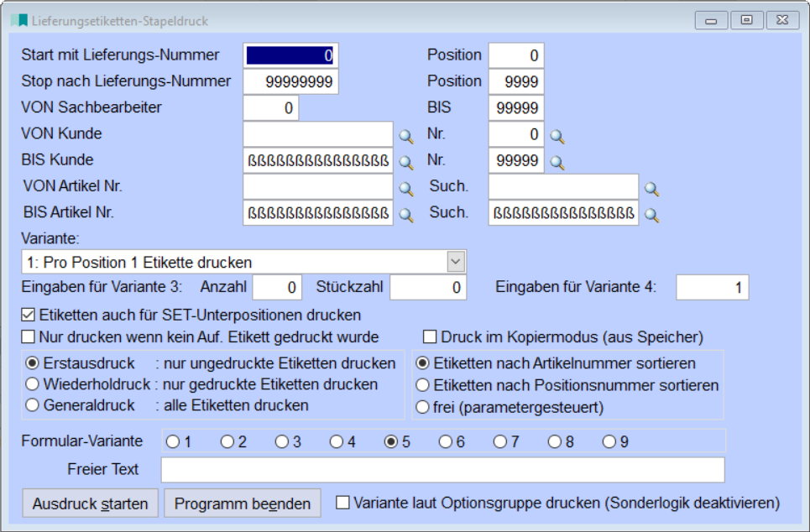Uncheck Etiketten auch für SET-Unterpositionen drucken

pos(28,316)
